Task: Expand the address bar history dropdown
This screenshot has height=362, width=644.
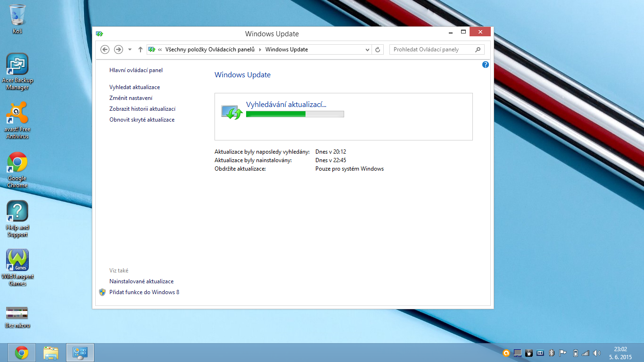Action: click(368, 49)
